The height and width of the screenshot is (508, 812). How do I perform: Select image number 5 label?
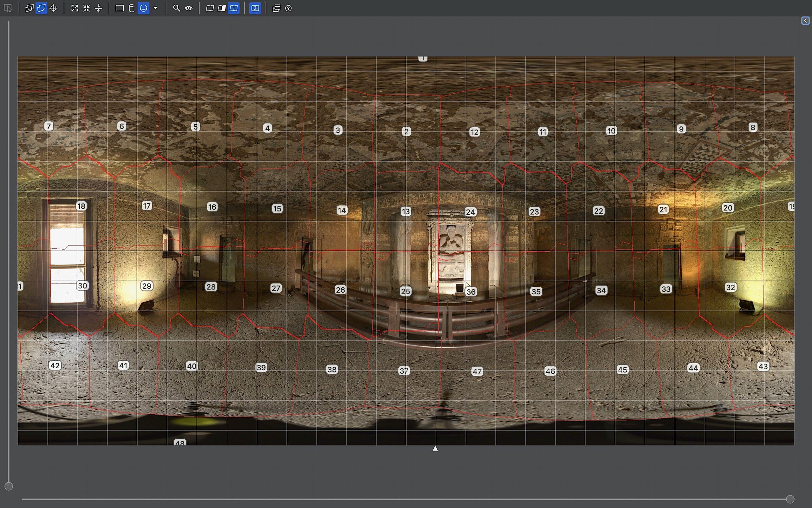point(195,127)
